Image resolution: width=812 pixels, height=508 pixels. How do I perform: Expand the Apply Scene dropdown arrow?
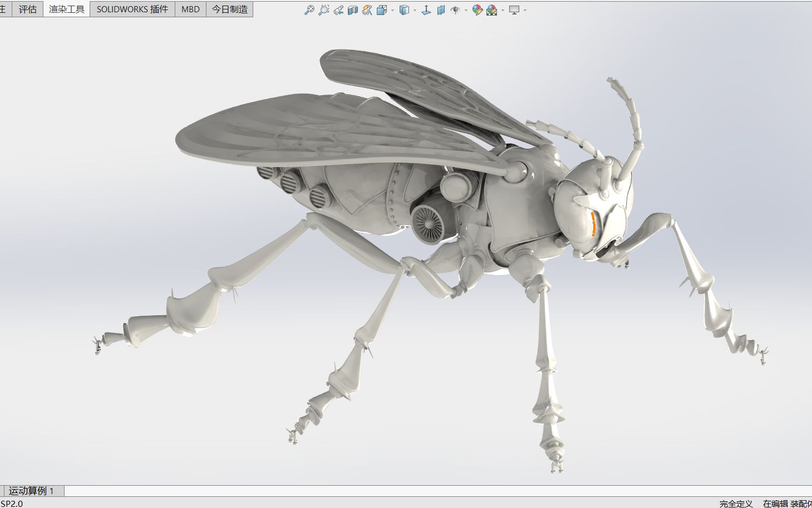coord(503,10)
